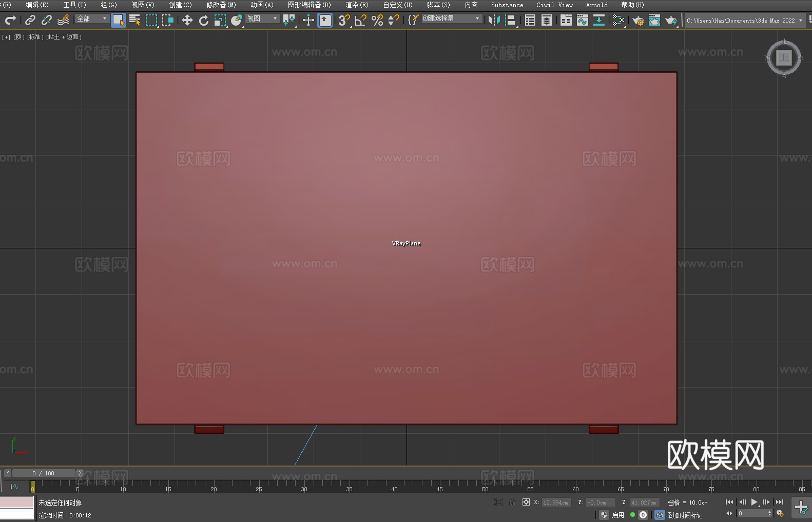Screen dimensions: 812x522
Task: Open the 创建(C) menu
Action: pos(181,5)
